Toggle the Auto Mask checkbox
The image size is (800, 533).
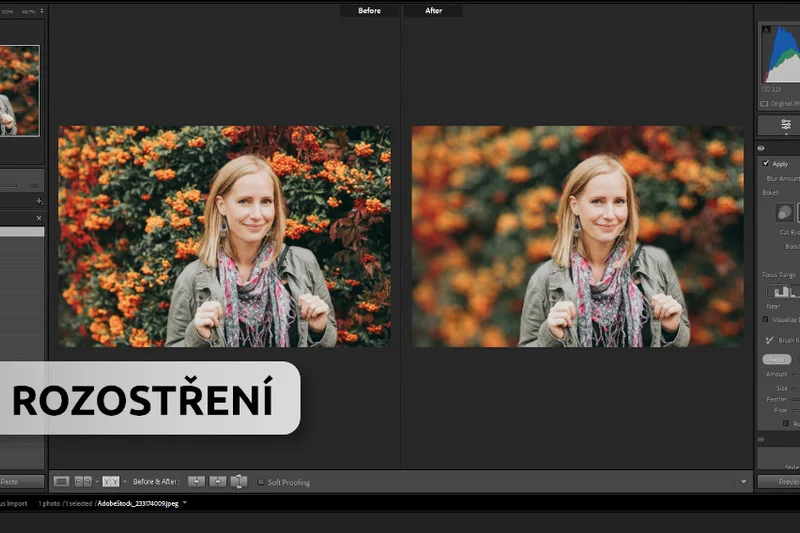[786, 423]
